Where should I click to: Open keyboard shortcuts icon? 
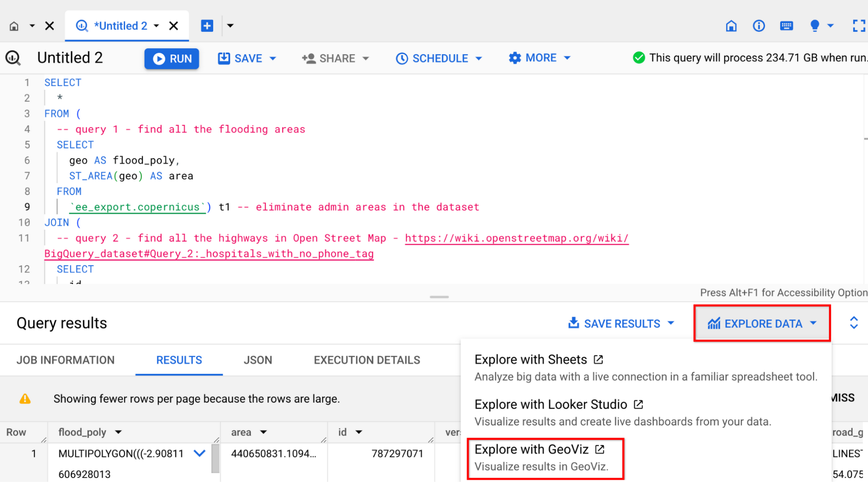pyautogui.click(x=786, y=26)
